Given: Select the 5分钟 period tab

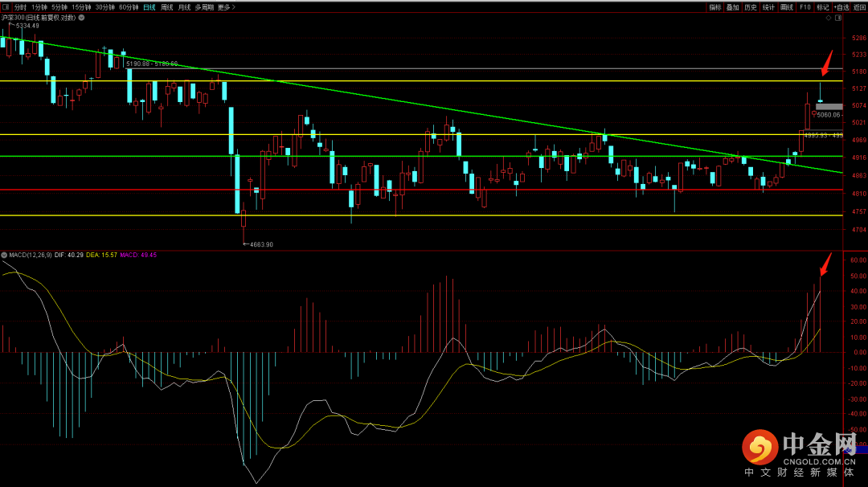Looking at the screenshot, I should tap(59, 7).
